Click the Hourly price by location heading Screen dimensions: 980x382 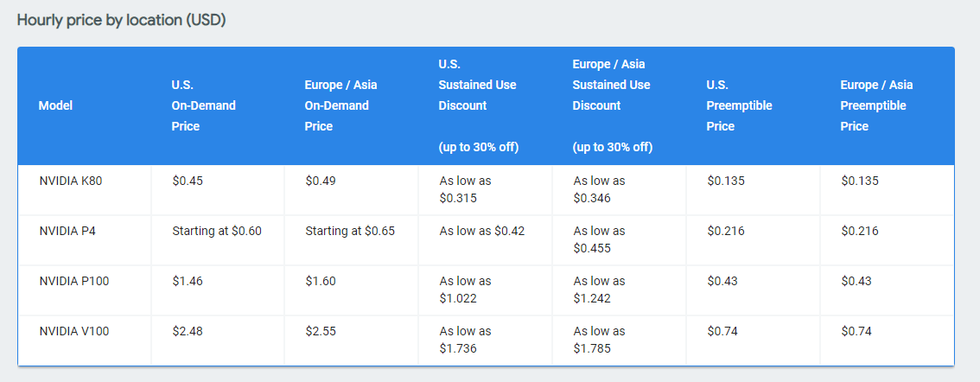121,20
